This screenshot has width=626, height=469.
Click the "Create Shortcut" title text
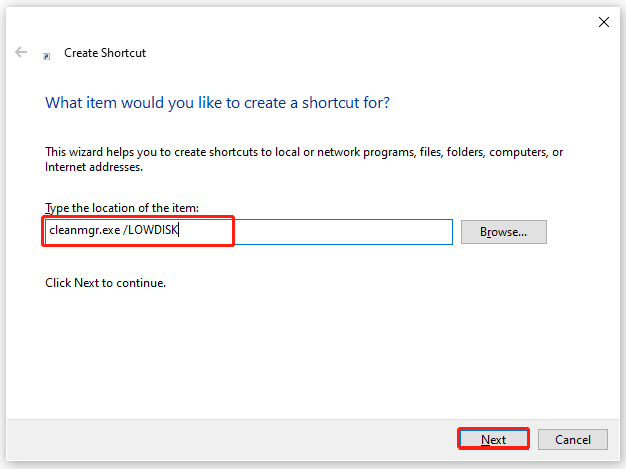pos(105,53)
